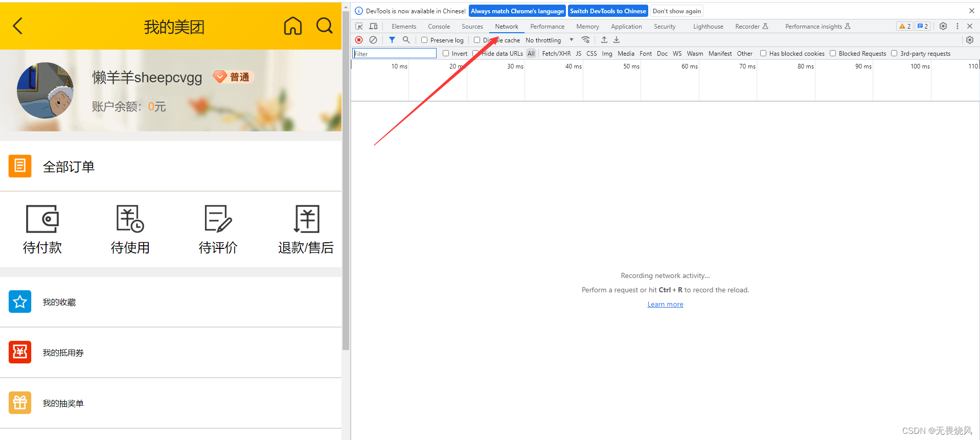Open the Recorder tab
Image resolution: width=980 pixels, height=440 pixels.
click(751, 27)
